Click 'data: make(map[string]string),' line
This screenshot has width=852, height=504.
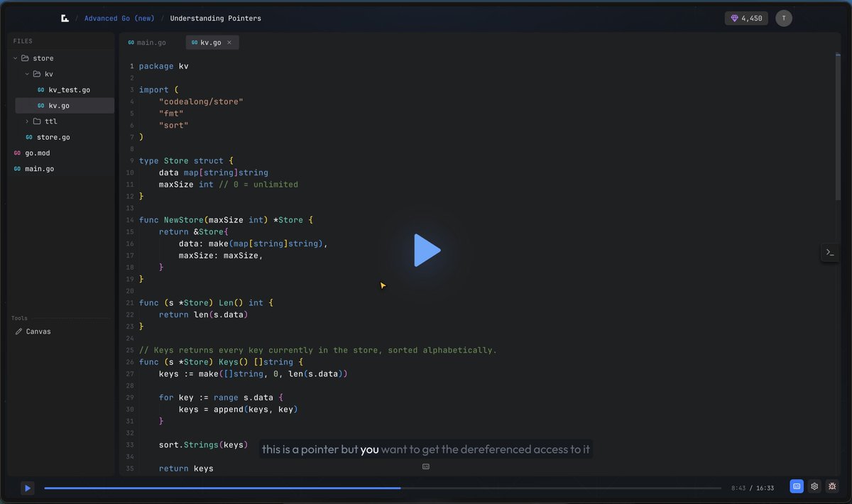click(253, 243)
